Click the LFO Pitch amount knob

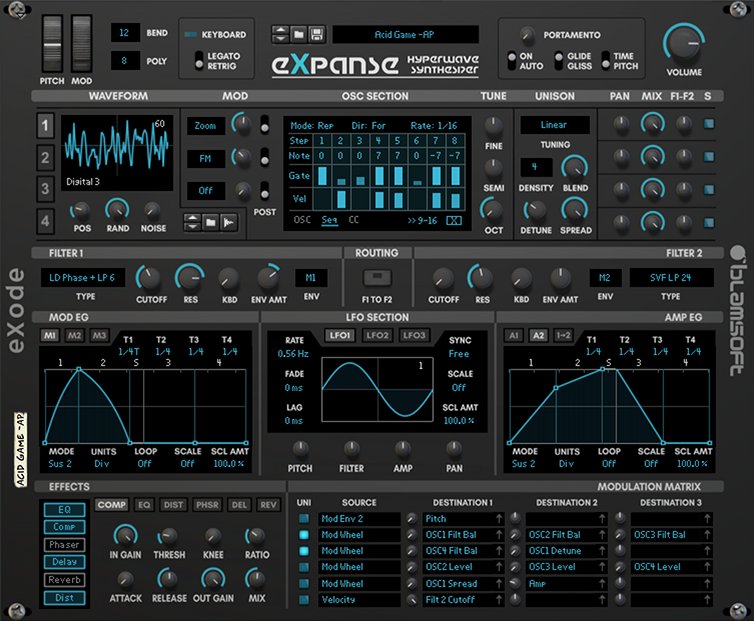pos(301,449)
